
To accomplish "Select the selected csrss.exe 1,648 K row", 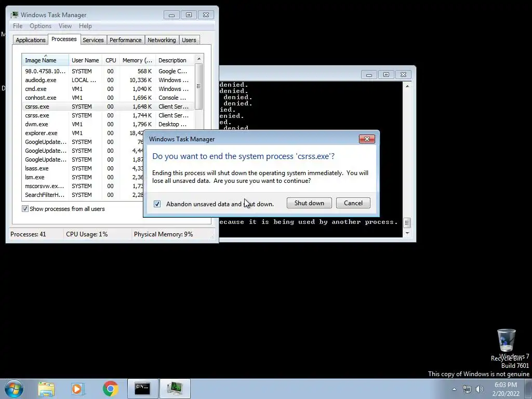I will tap(108, 107).
